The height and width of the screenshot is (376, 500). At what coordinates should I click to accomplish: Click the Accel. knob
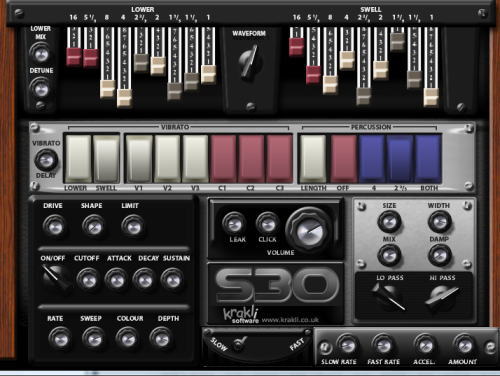click(x=424, y=345)
